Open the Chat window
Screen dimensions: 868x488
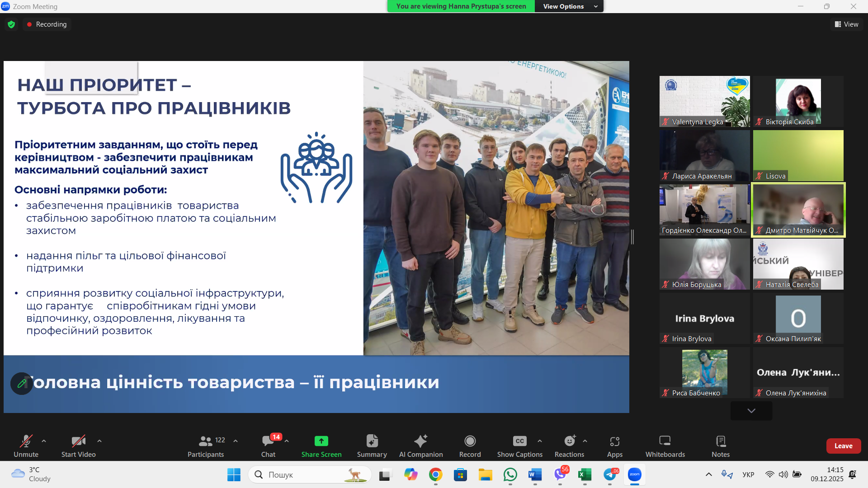click(x=269, y=446)
